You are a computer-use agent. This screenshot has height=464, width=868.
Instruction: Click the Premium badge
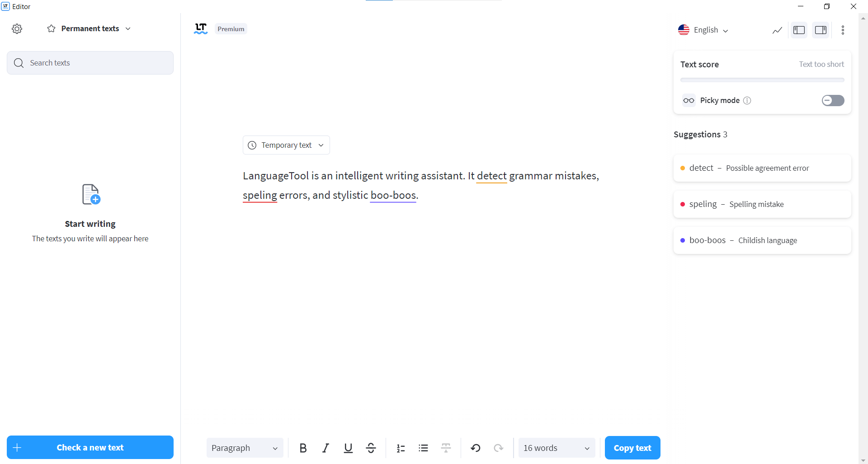click(x=231, y=29)
